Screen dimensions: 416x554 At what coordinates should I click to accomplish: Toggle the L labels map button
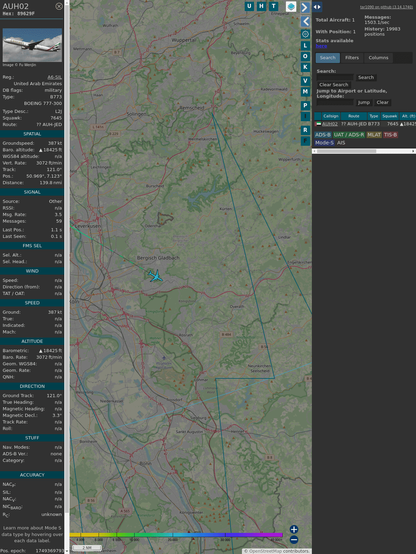coord(305,46)
